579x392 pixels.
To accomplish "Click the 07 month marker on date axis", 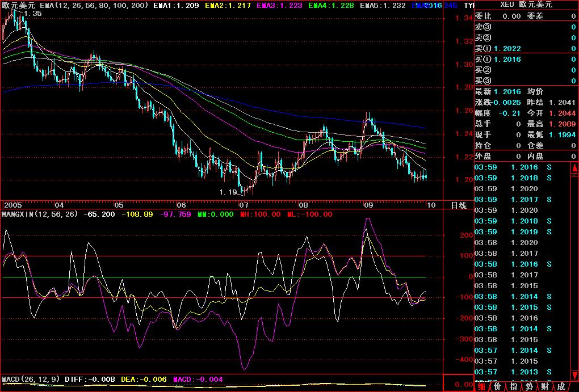I will point(244,205).
